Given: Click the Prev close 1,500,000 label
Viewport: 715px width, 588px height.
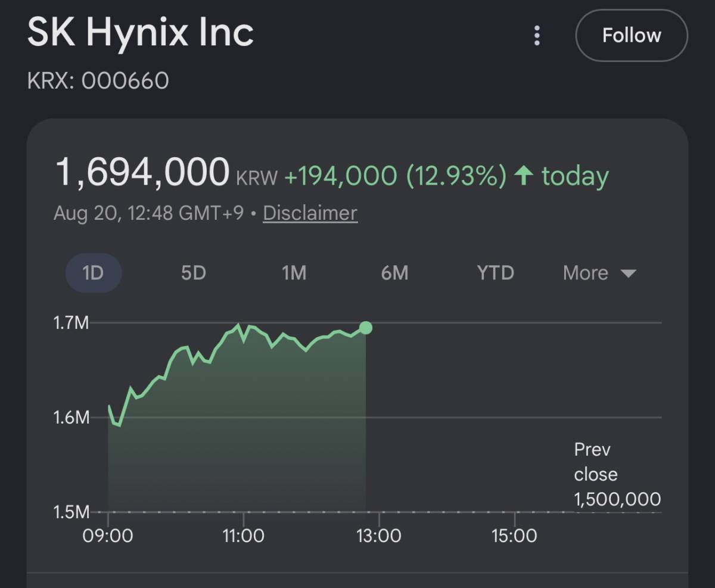Looking at the screenshot, I should coord(617,474).
